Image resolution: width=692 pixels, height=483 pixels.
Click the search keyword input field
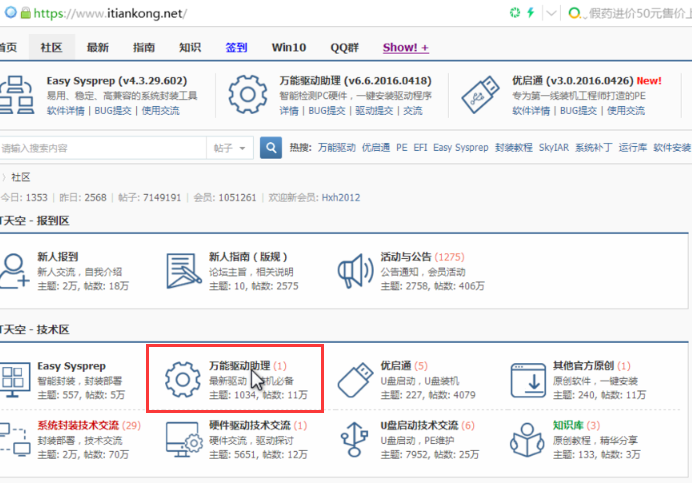(x=100, y=148)
